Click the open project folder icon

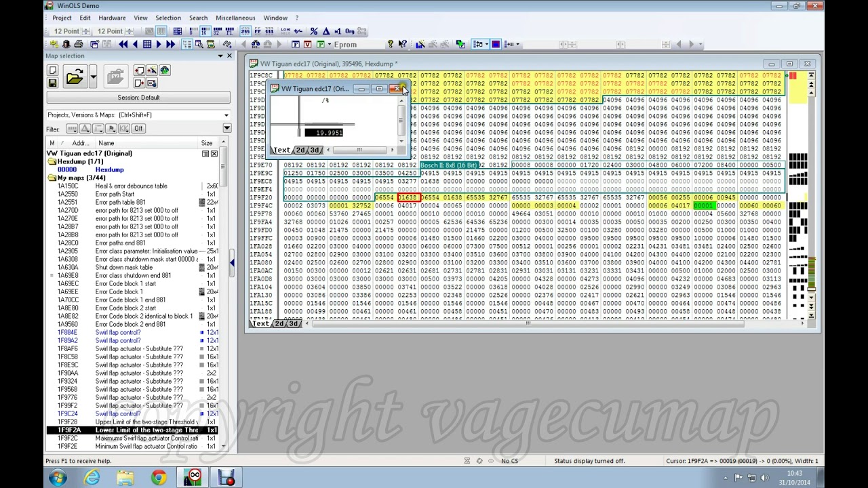click(x=74, y=77)
